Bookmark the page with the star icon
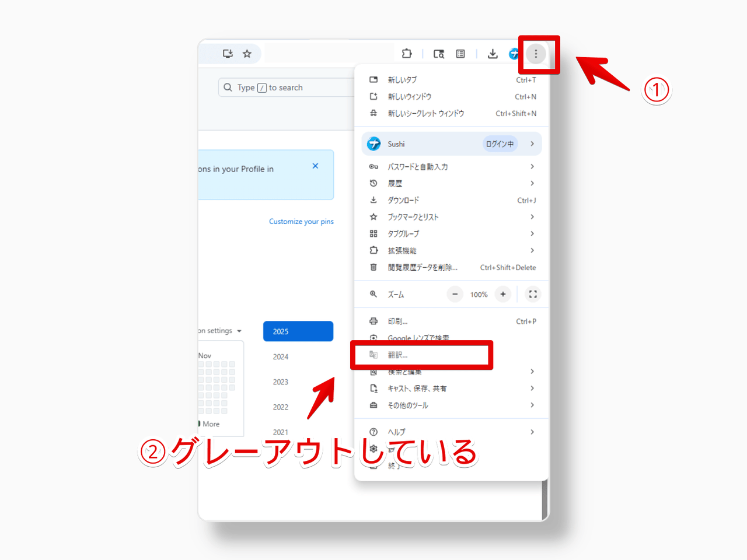Viewport: 747px width, 560px height. tap(247, 53)
